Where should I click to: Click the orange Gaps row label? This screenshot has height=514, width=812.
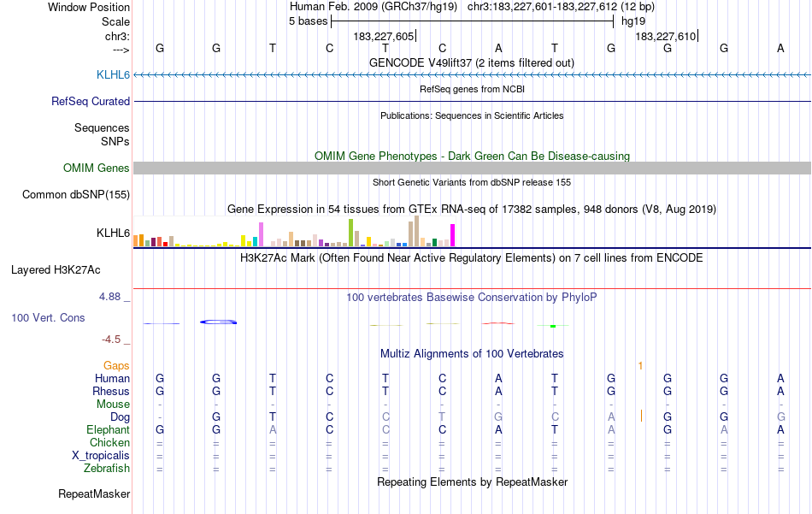pyautogui.click(x=116, y=366)
